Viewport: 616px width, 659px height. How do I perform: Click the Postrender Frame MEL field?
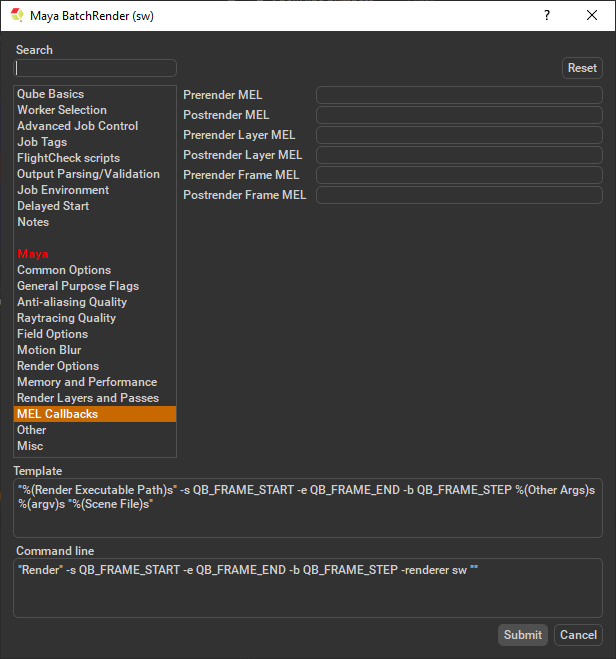(459, 195)
